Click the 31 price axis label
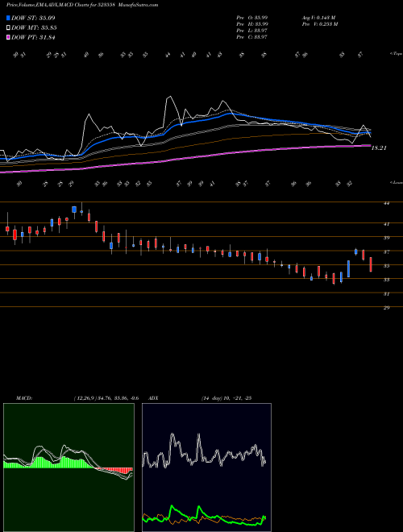The width and height of the screenshot is (403, 532). [387, 294]
